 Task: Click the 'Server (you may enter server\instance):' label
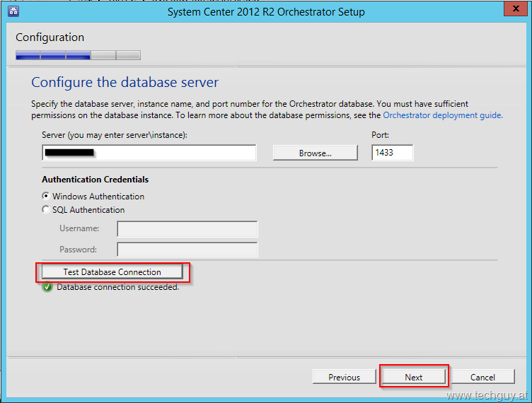click(x=115, y=135)
